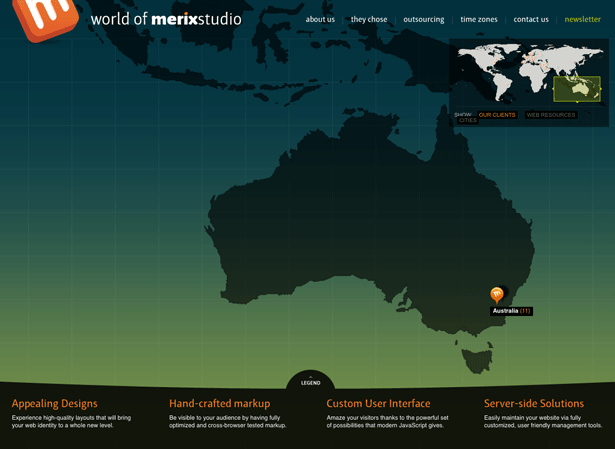615x449 pixels.
Task: Open the Appealing Designs heading
Action: pos(55,404)
